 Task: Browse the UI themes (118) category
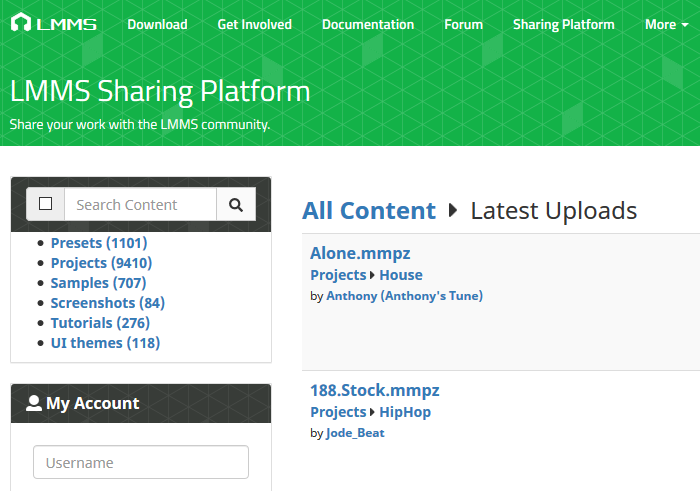[x=105, y=343]
